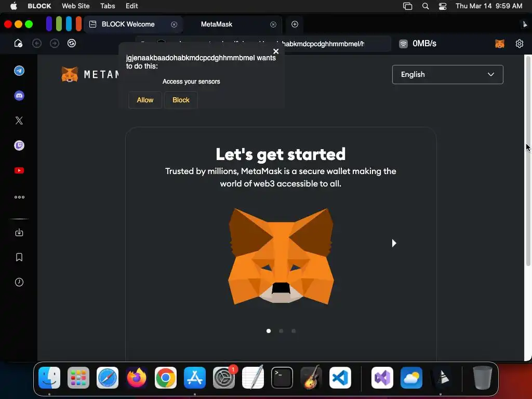The width and height of the screenshot is (532, 399).
Task: Open Visual Studio Code from Dock
Action: (340, 378)
